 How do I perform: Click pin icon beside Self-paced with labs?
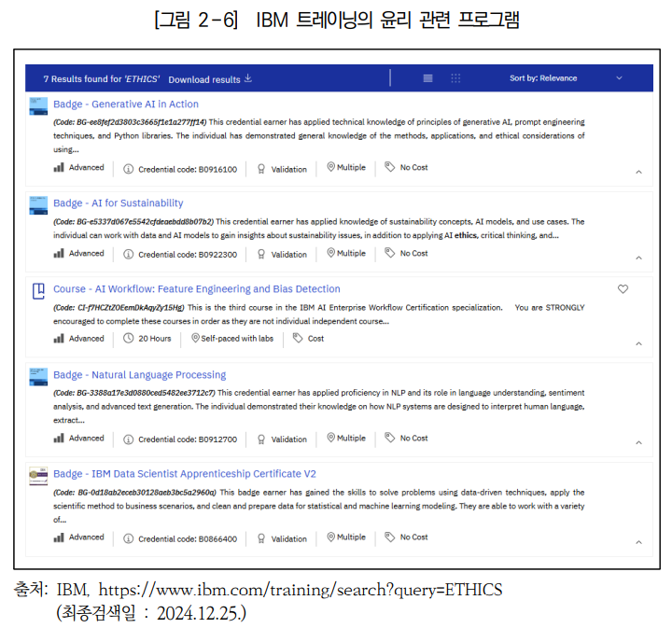point(195,338)
